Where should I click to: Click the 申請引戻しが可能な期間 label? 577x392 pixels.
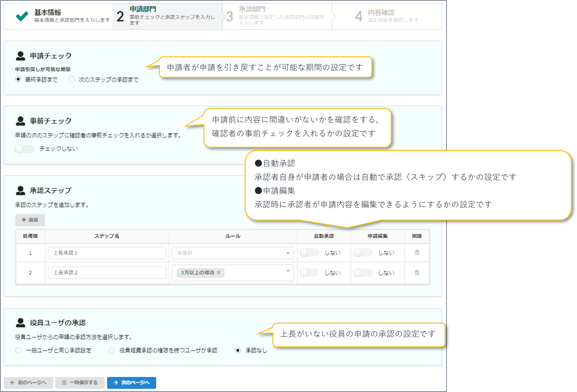point(43,69)
